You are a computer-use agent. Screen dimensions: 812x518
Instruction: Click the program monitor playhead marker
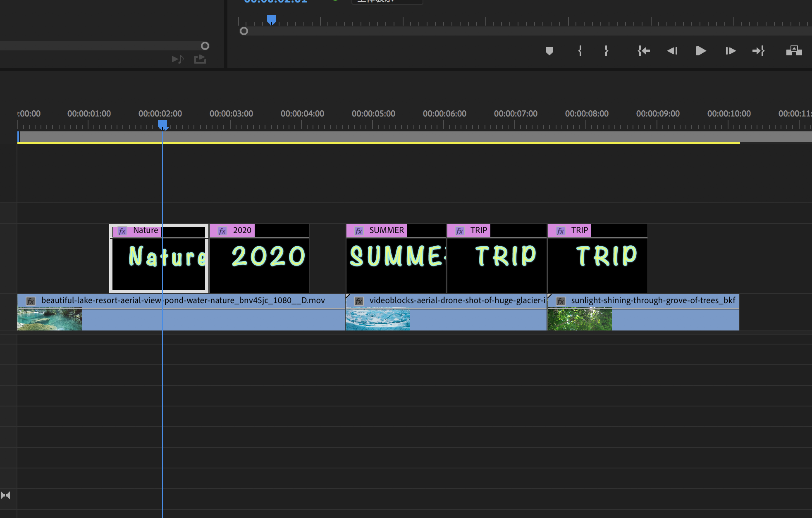tap(271, 19)
